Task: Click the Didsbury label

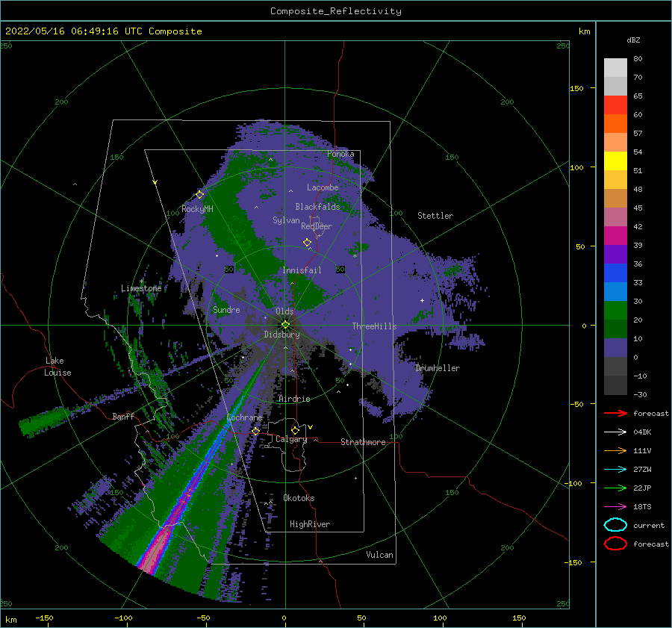Action: 281,335
